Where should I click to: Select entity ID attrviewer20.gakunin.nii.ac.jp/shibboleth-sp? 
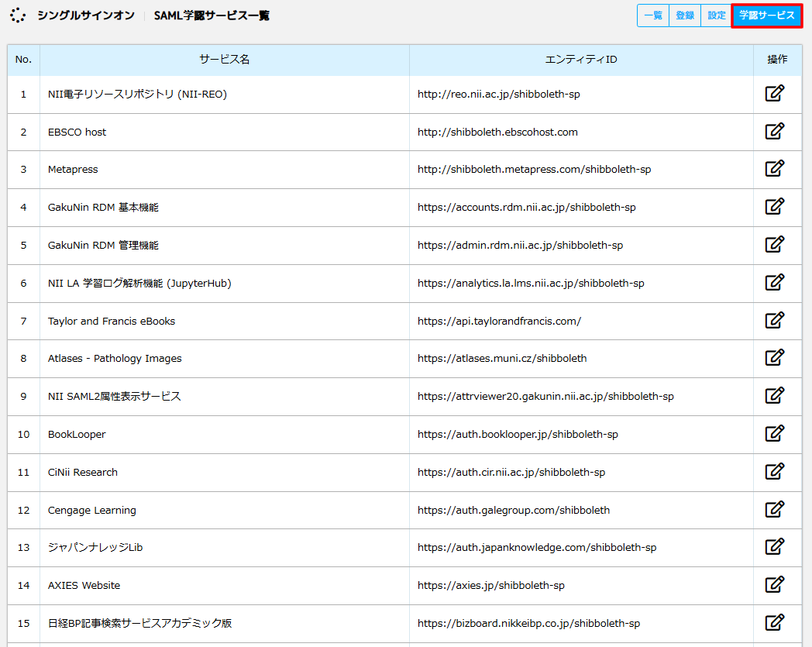(x=545, y=396)
